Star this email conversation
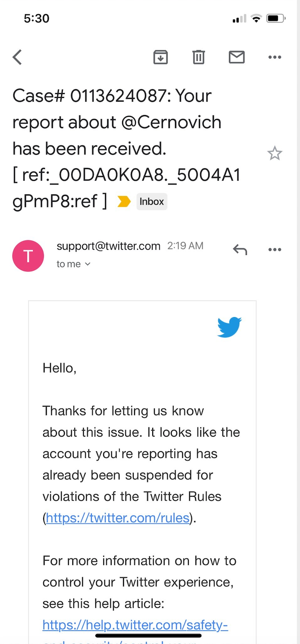 coord(274,154)
